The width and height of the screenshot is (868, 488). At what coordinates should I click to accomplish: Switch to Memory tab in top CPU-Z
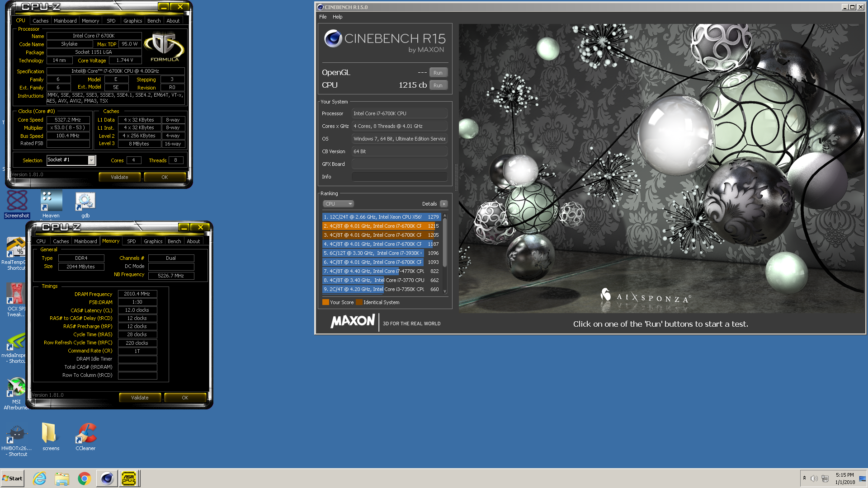click(x=90, y=21)
